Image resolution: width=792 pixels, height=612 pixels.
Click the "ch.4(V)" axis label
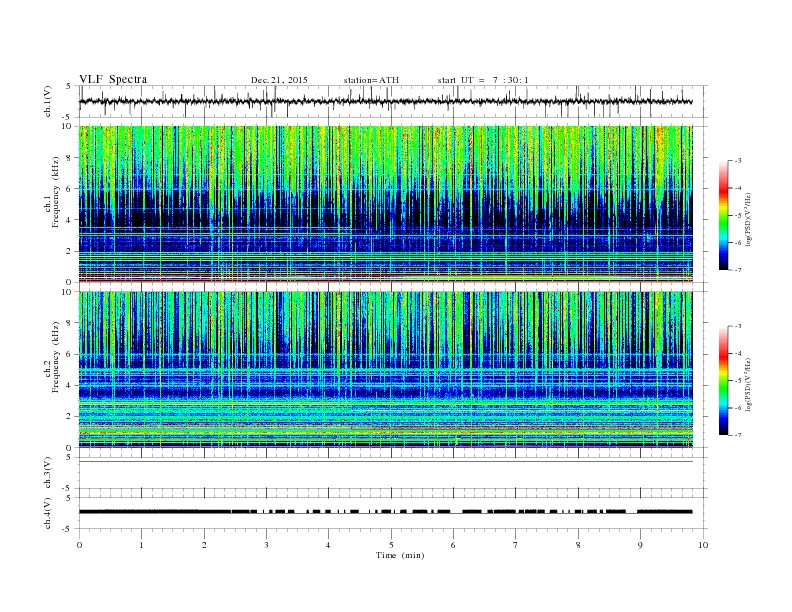pos(48,513)
